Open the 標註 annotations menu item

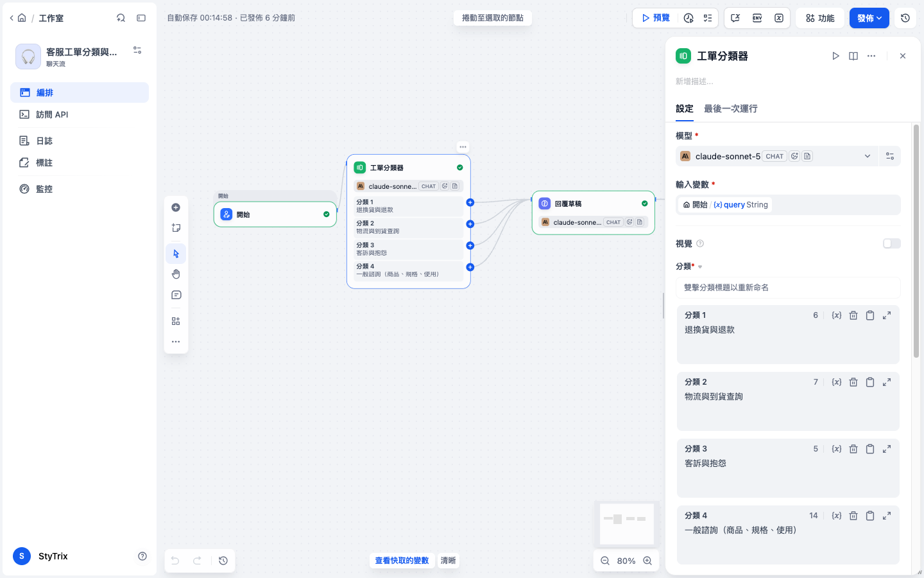click(80, 162)
